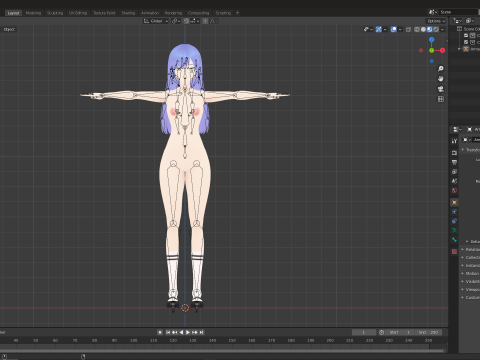Screen dimensions: 480x360
Task: Open the scene browse icon dropdown
Action: click(433, 12)
